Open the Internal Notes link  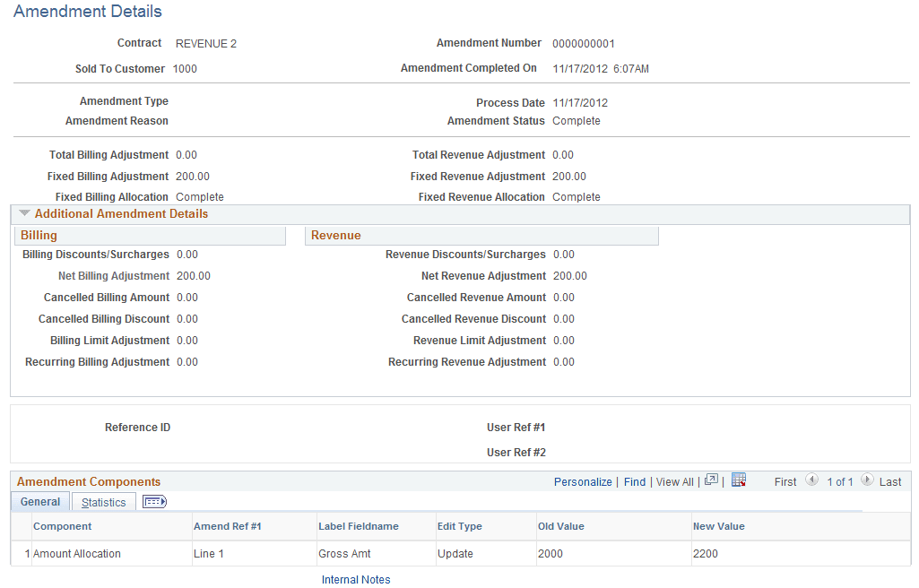pyautogui.click(x=356, y=579)
